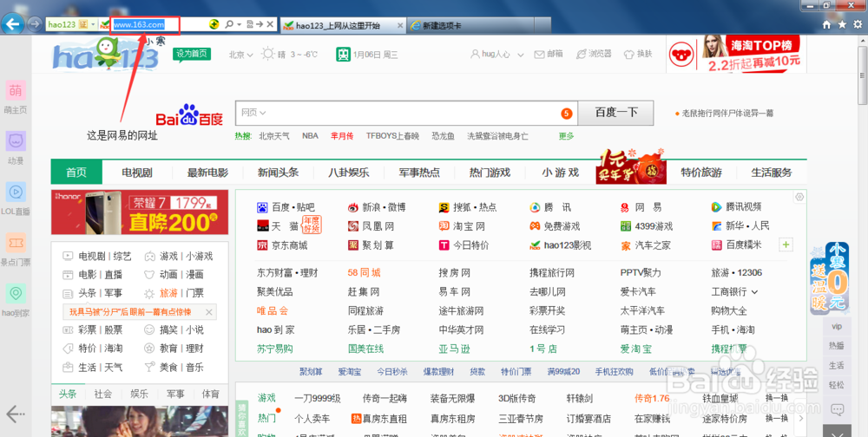This screenshot has width=868, height=437.
Task: Click the 浏览器 link in top bar
Action: click(x=600, y=55)
